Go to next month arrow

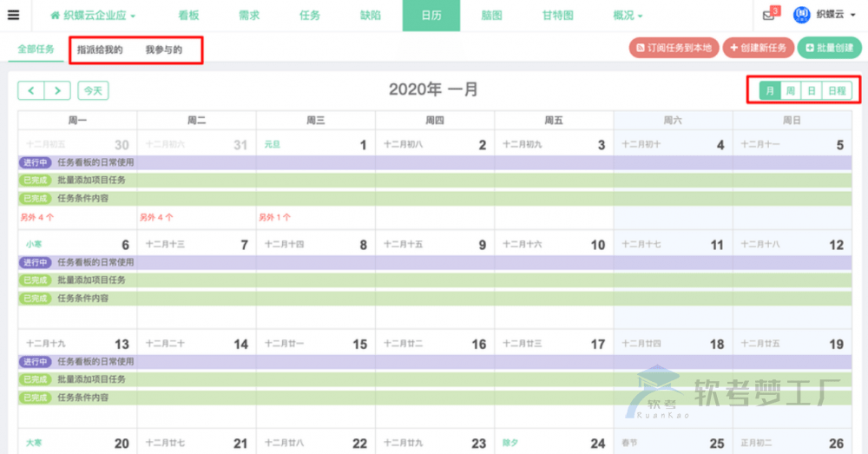click(x=57, y=90)
